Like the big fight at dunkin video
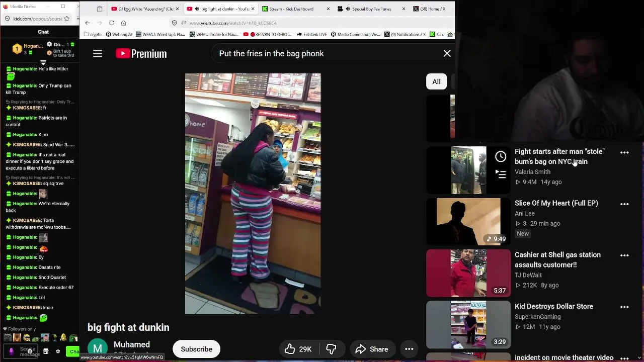The width and height of the screenshot is (644, 362). [x=298, y=349]
